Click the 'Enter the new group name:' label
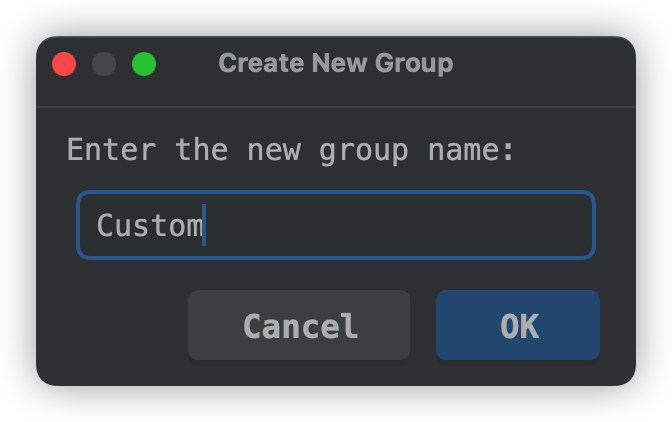Image resolution: width=672 pixels, height=422 pixels. pos(290,150)
